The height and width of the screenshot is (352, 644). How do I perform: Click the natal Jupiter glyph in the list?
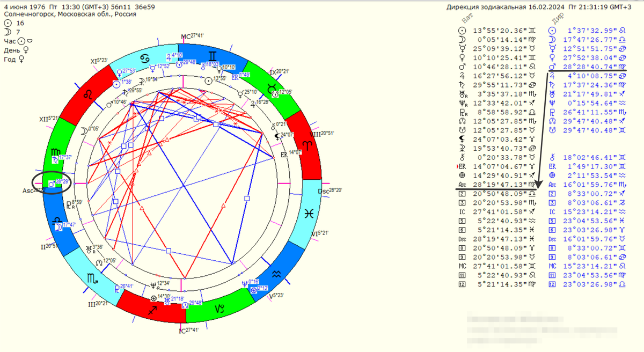(462, 76)
